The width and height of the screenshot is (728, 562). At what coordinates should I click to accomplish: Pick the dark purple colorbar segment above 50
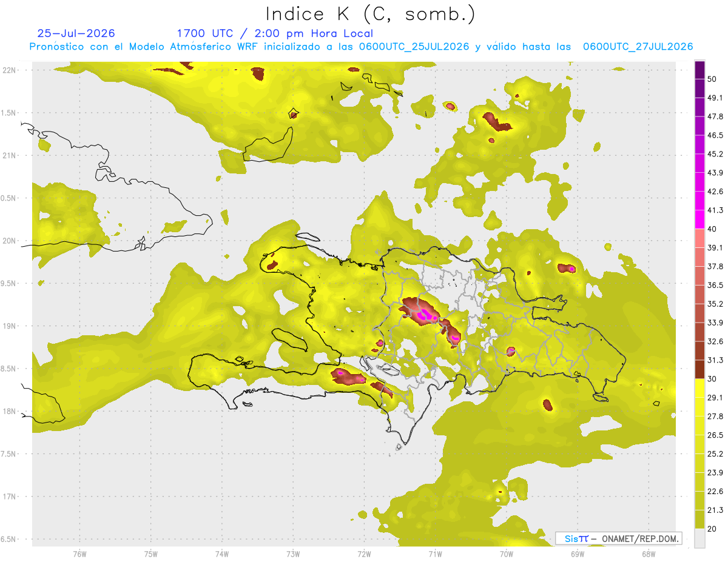699,70
